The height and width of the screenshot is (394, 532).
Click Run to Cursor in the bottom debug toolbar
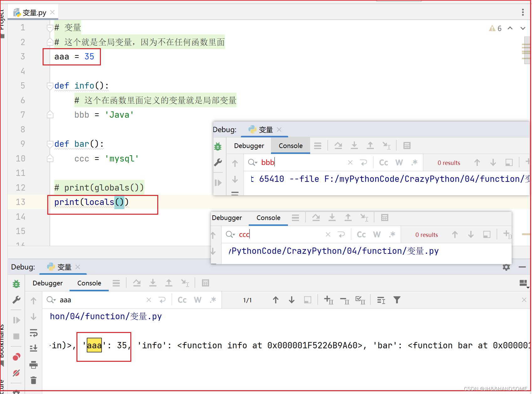[185, 283]
